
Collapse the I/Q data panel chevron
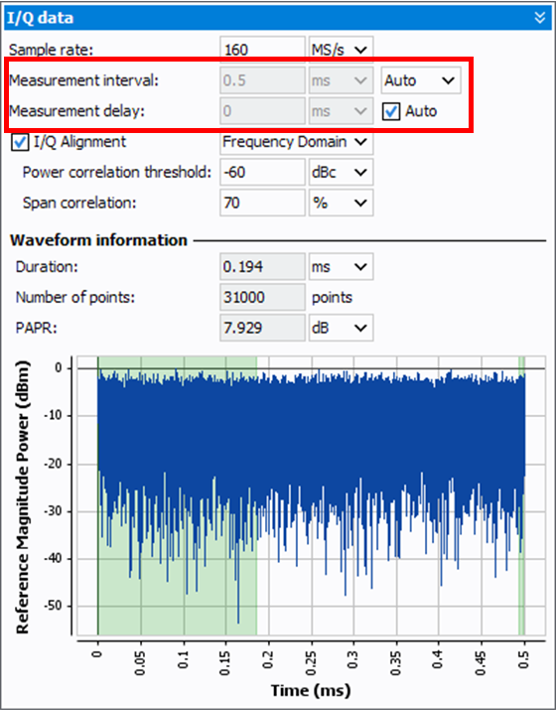539,18
